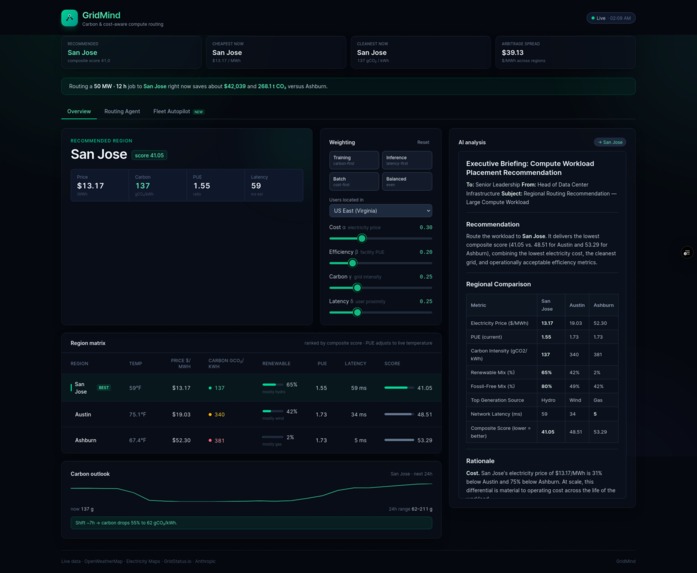Click the Carbon outlook chart line
697x573 pixels.
click(x=251, y=493)
